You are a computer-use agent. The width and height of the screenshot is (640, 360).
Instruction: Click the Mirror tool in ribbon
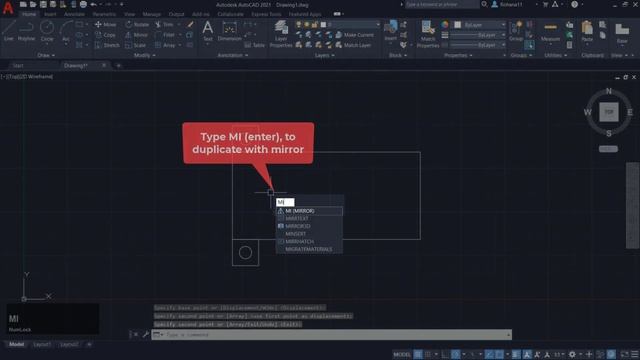pos(137,35)
